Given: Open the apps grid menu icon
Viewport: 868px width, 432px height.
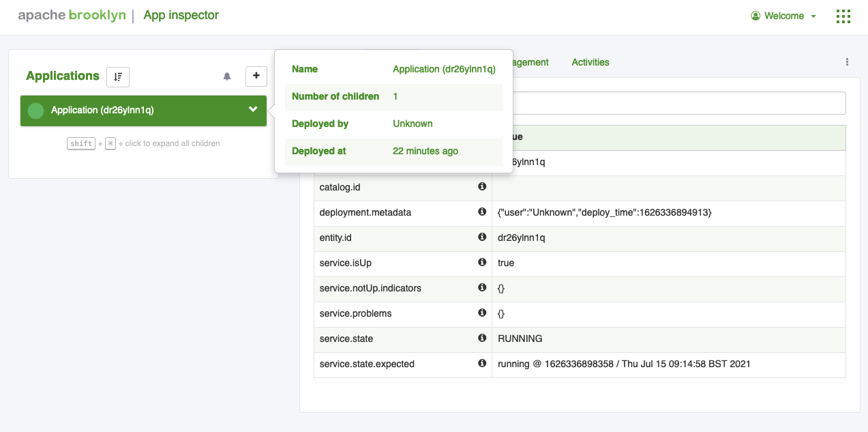Looking at the screenshot, I should point(843,16).
